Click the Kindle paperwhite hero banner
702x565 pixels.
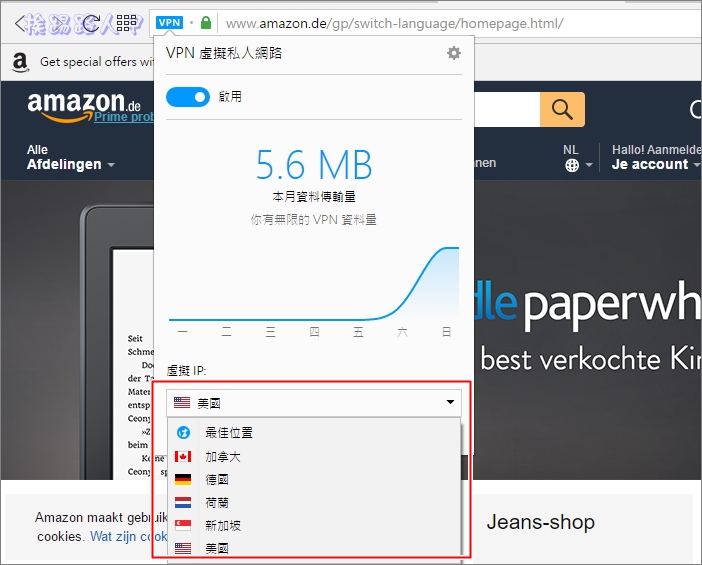tap(587, 329)
